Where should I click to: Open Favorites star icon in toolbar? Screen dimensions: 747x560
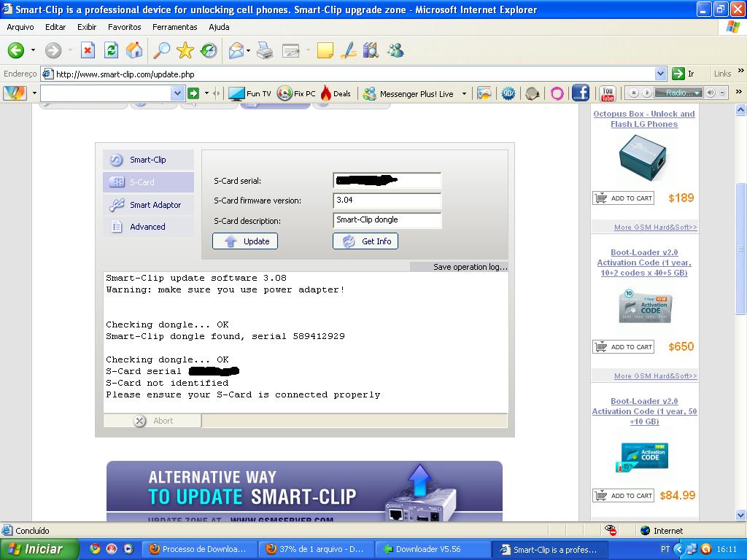coord(185,50)
